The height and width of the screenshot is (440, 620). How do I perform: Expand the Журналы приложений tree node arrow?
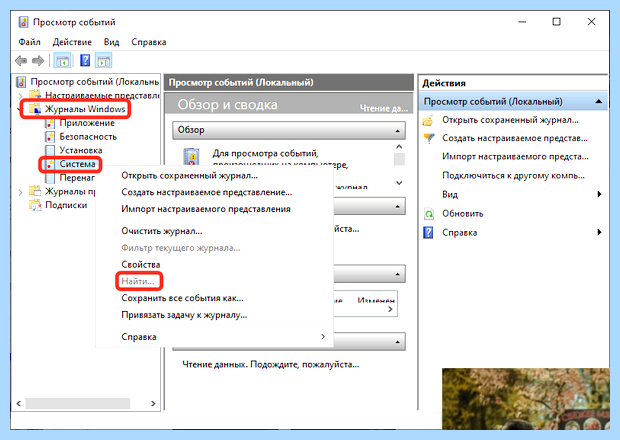21,192
